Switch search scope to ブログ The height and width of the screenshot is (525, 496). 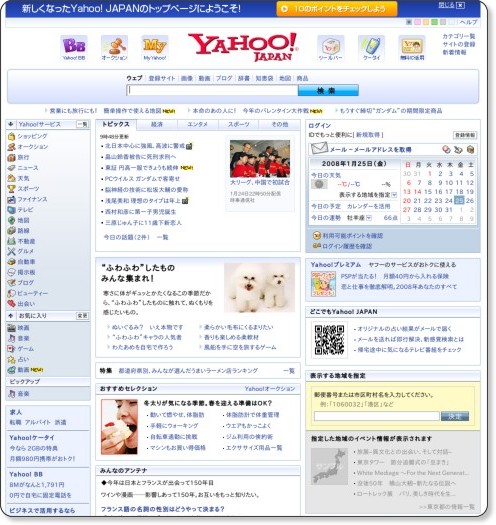tap(224, 78)
